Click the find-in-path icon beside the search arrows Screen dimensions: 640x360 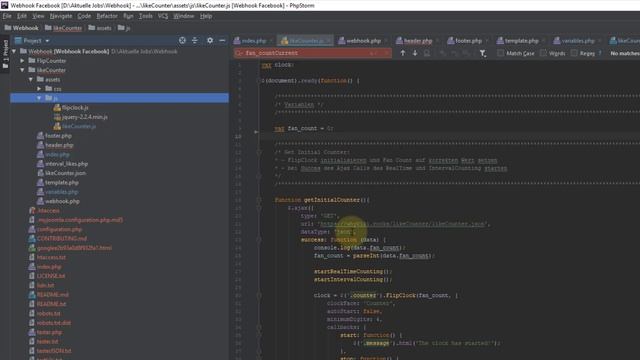point(427,53)
